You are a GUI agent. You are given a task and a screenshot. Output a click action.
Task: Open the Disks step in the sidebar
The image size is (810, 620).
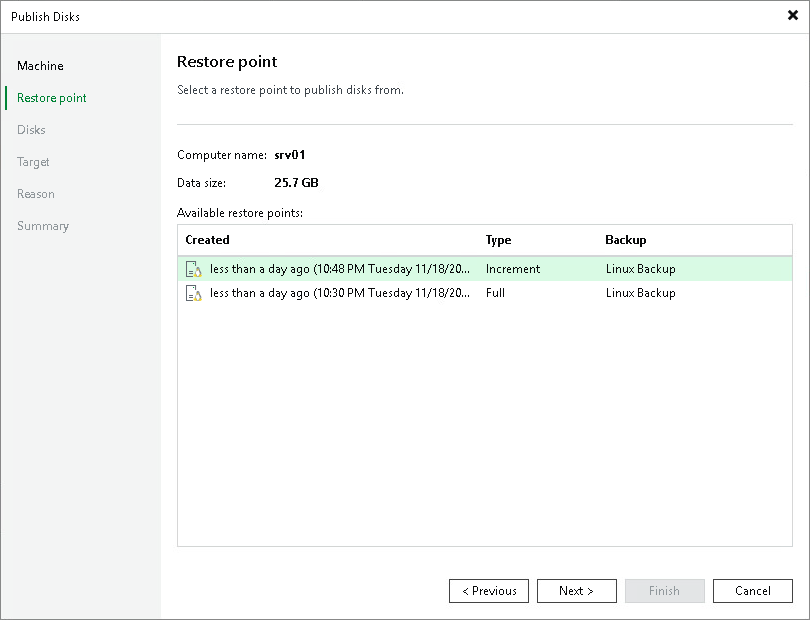point(31,129)
